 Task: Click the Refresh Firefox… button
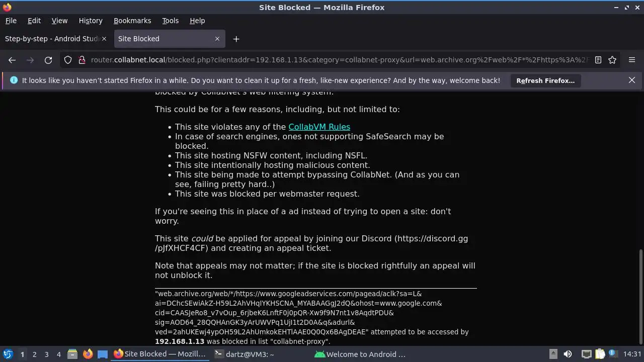point(545,80)
